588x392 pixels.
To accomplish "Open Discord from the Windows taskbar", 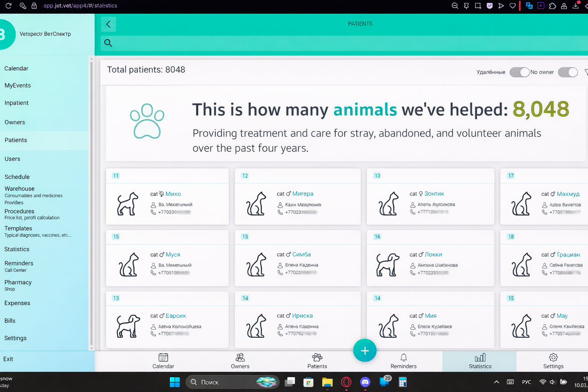I will pos(365,382).
